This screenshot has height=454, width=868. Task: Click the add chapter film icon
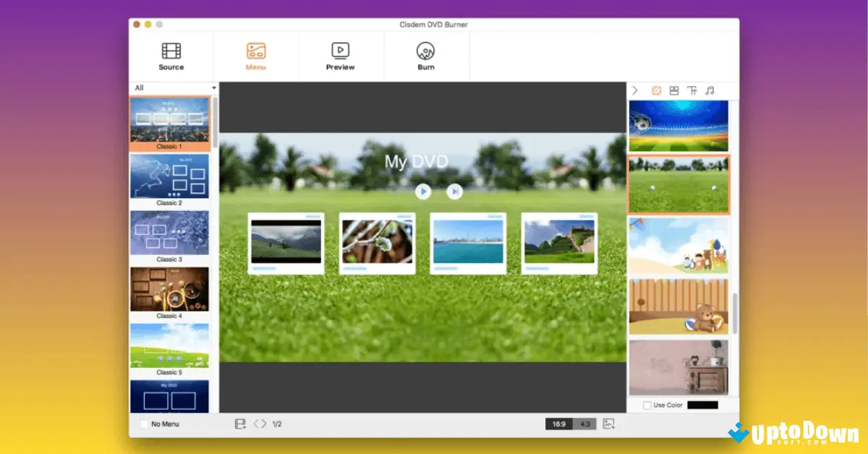(x=240, y=424)
